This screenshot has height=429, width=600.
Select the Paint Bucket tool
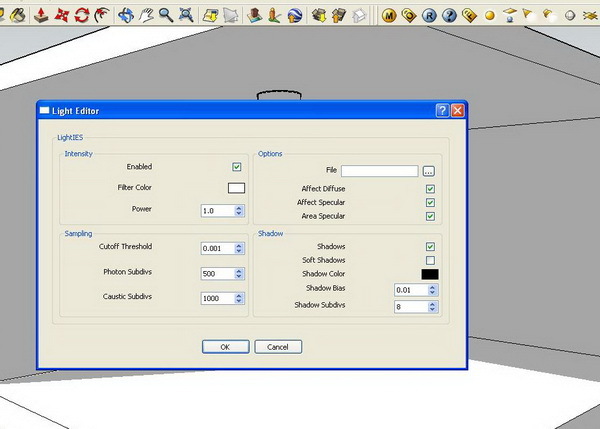17,16
